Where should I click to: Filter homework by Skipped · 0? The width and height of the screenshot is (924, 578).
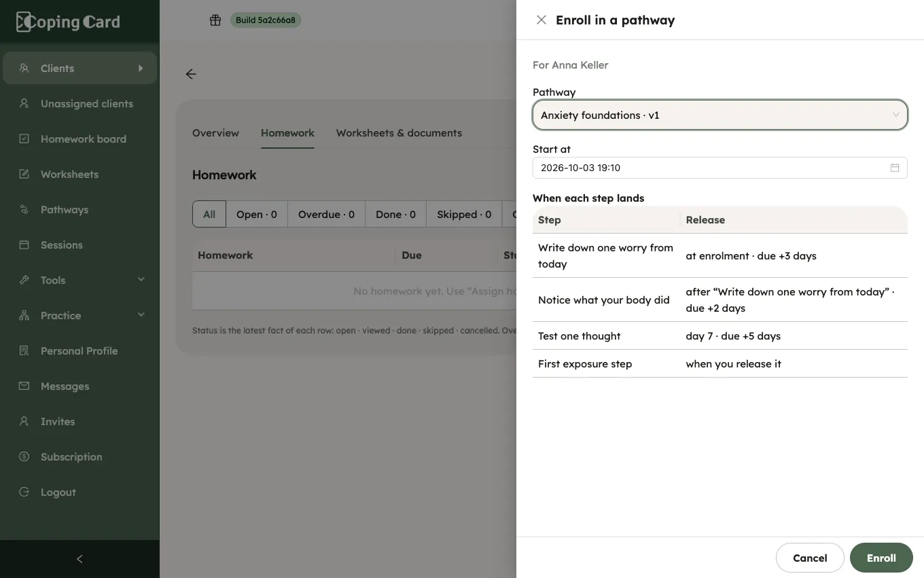pos(464,214)
